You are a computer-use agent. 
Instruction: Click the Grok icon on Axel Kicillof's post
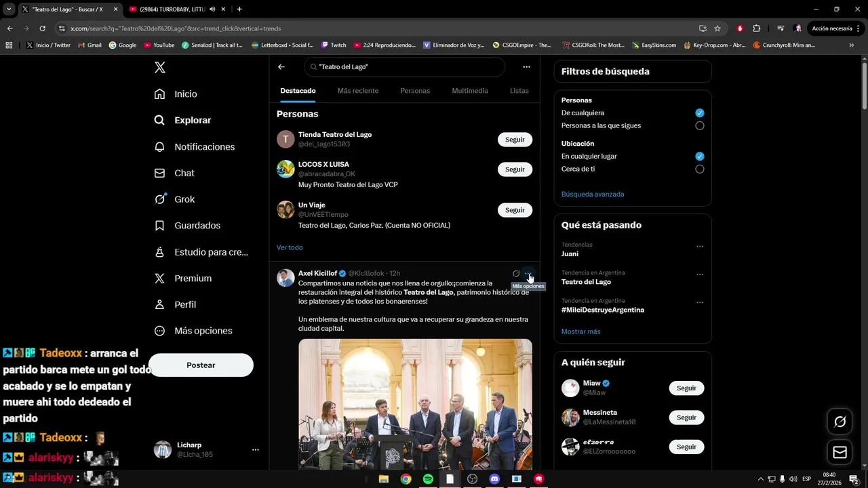click(x=516, y=274)
